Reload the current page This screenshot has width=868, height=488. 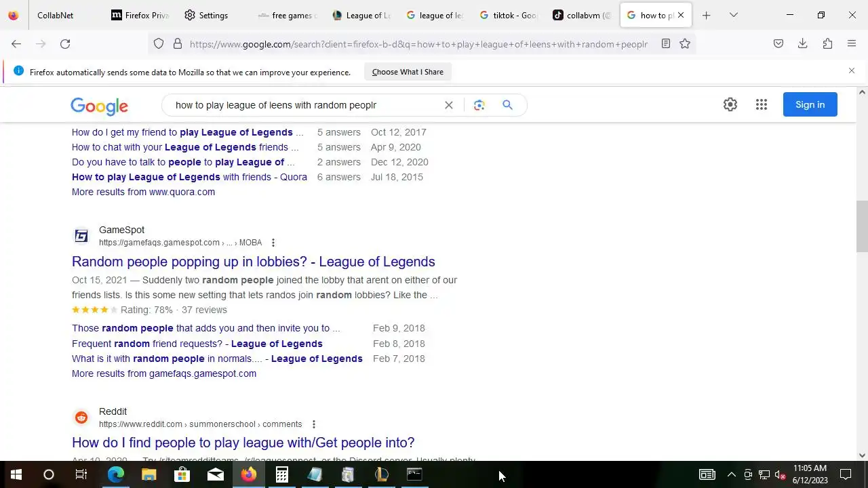click(x=65, y=44)
